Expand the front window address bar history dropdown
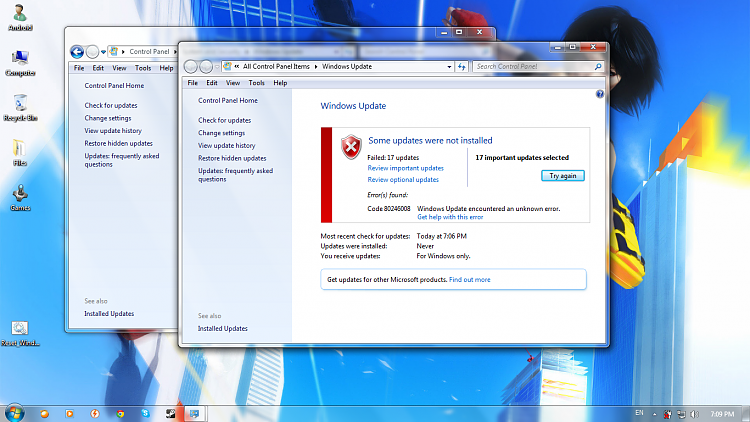This screenshot has height=422, width=750. pyautogui.click(x=449, y=67)
